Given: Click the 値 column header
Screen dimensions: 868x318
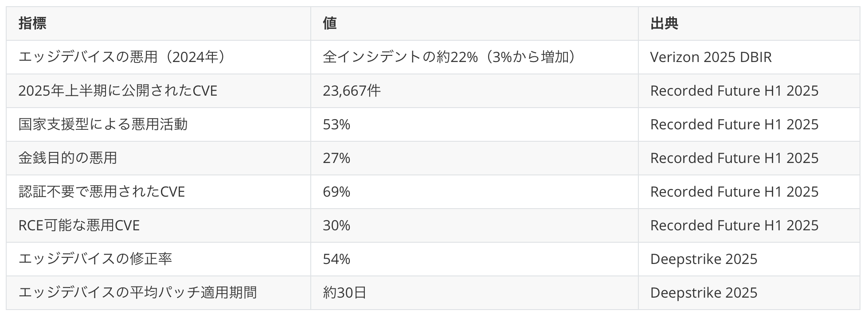Looking at the screenshot, I should pos(330,23).
